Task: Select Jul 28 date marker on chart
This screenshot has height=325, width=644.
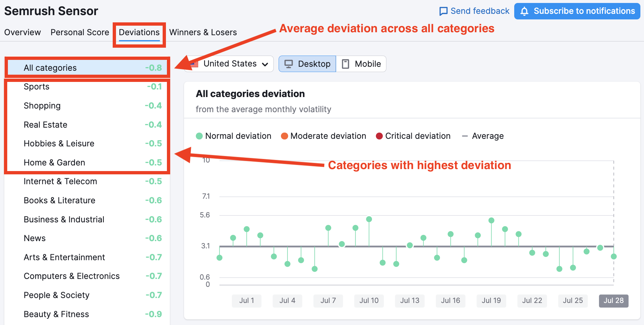Action: pos(613,301)
